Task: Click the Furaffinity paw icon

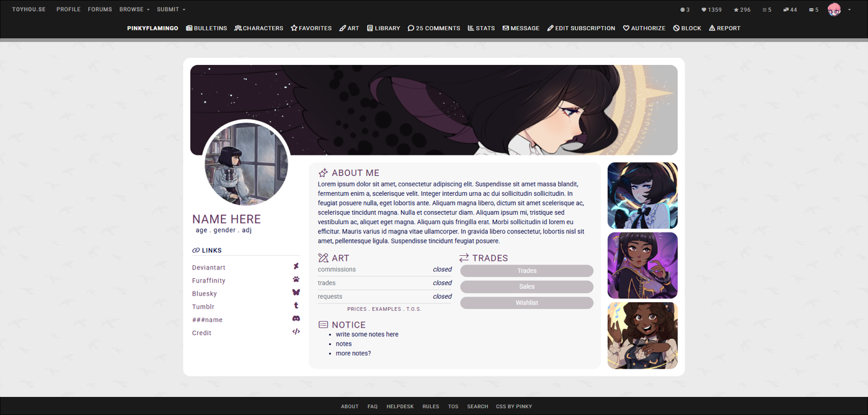Action: pyautogui.click(x=296, y=279)
